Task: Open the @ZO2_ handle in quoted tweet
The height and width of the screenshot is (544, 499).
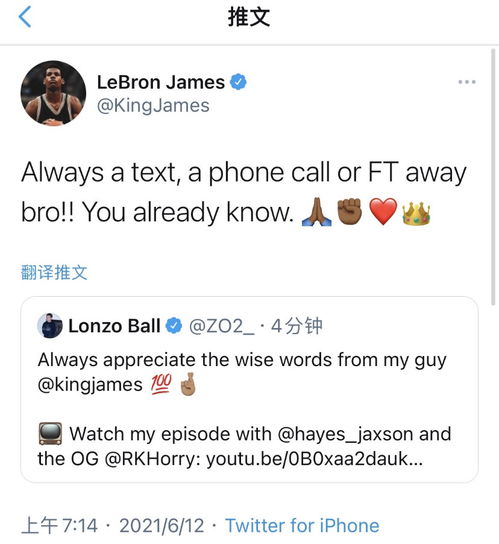Action: click(x=221, y=326)
